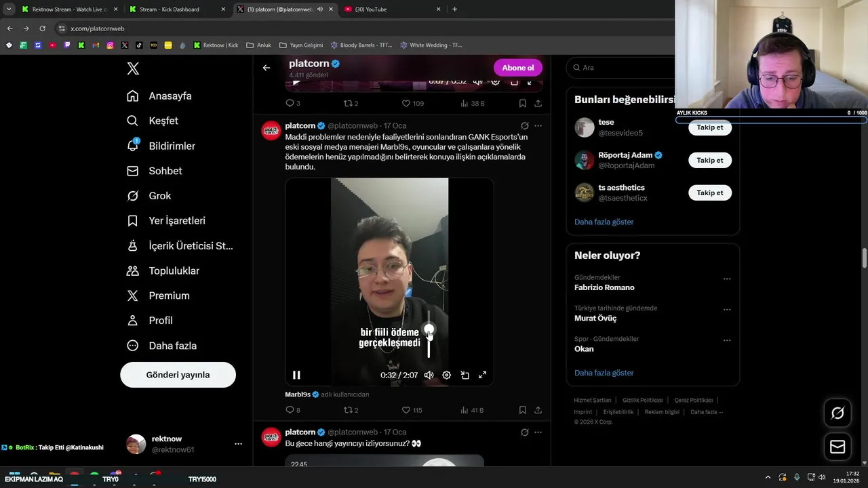Screen dimensions: 868x488
Task: Share the GANK Esports post
Action: click(x=538, y=410)
